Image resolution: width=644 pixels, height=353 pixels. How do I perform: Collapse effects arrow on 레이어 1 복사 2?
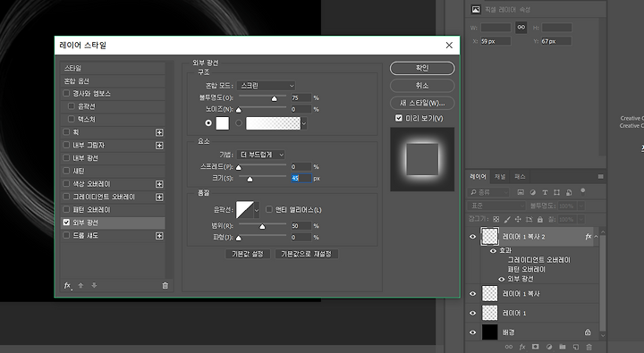(596, 237)
